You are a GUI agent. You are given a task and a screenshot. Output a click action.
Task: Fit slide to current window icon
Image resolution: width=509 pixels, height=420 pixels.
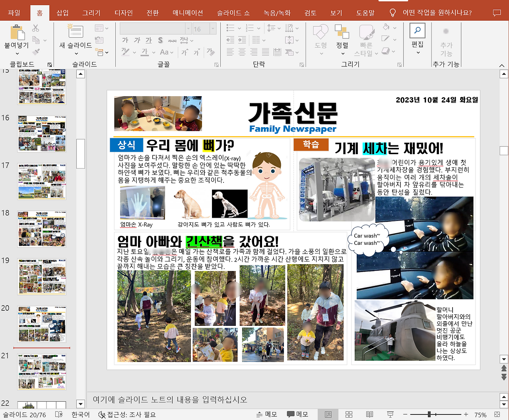(x=497, y=414)
